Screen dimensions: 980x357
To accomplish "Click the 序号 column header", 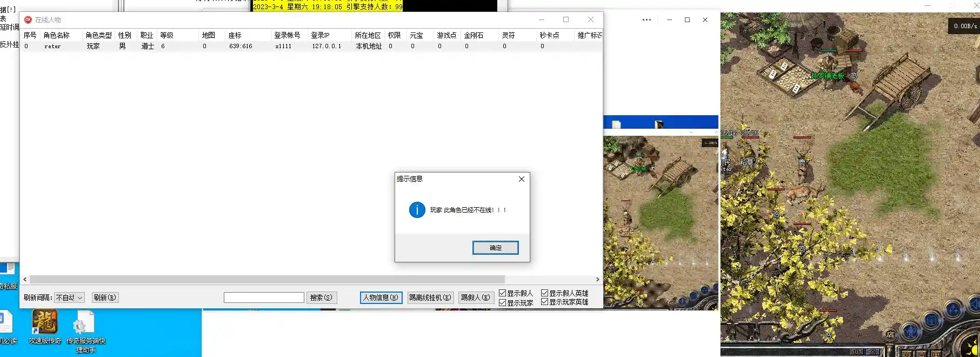I will [31, 35].
